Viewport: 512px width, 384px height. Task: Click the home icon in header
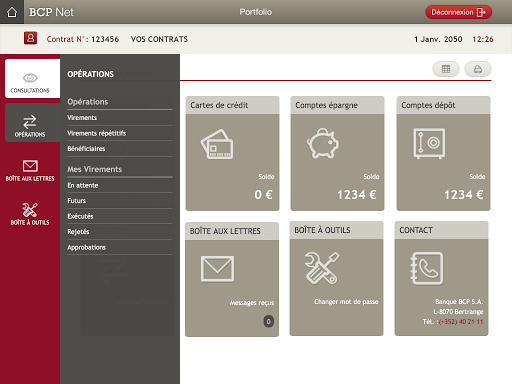(x=12, y=12)
